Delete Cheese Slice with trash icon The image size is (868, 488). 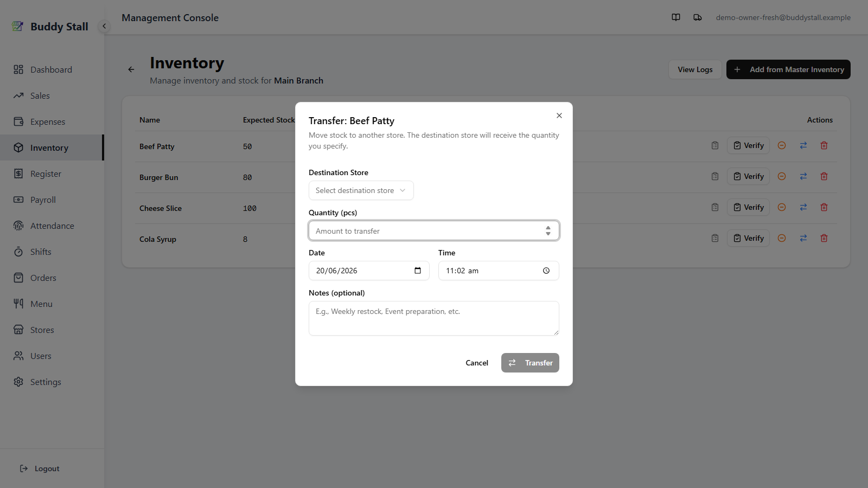click(824, 207)
